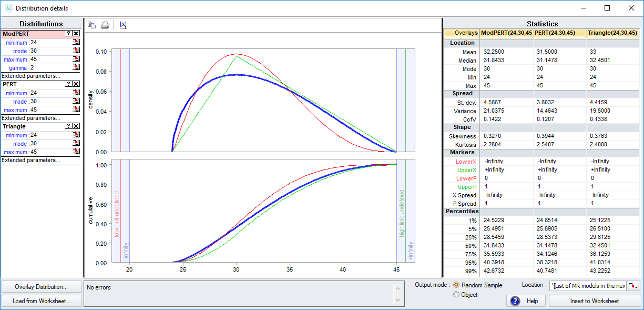Screen dimensions: 644x310
Task: Edit the Location text field
Action: [x=588, y=285]
